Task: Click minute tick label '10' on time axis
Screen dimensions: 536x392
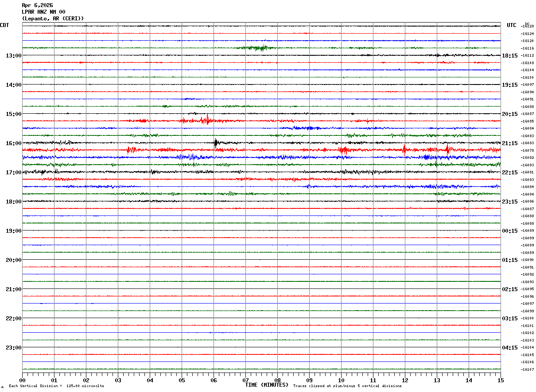Action: click(x=341, y=380)
